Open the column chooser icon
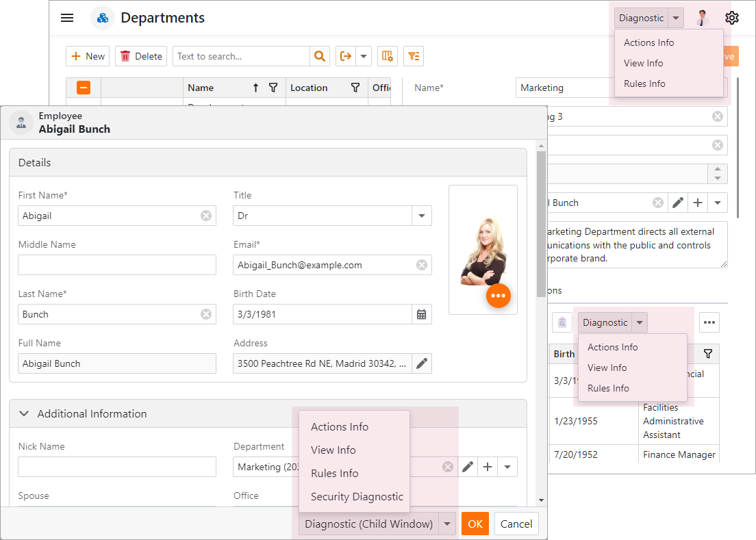This screenshot has height=540, width=756. click(x=387, y=56)
